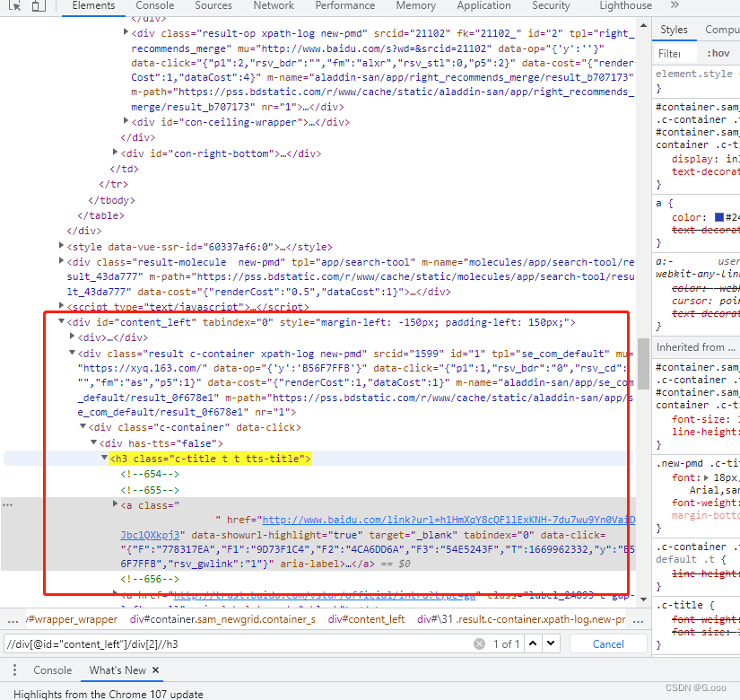Switch to the Computed sidebar tab

722,30
